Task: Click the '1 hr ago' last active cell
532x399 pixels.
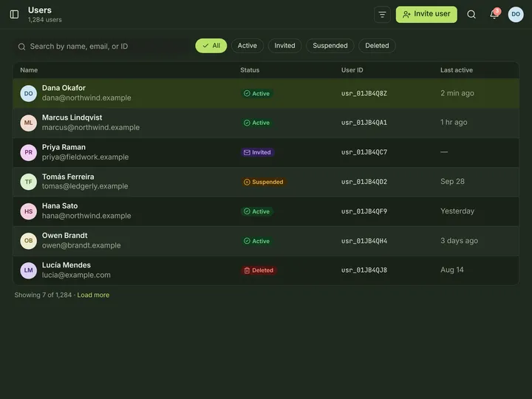Action: pos(454,122)
